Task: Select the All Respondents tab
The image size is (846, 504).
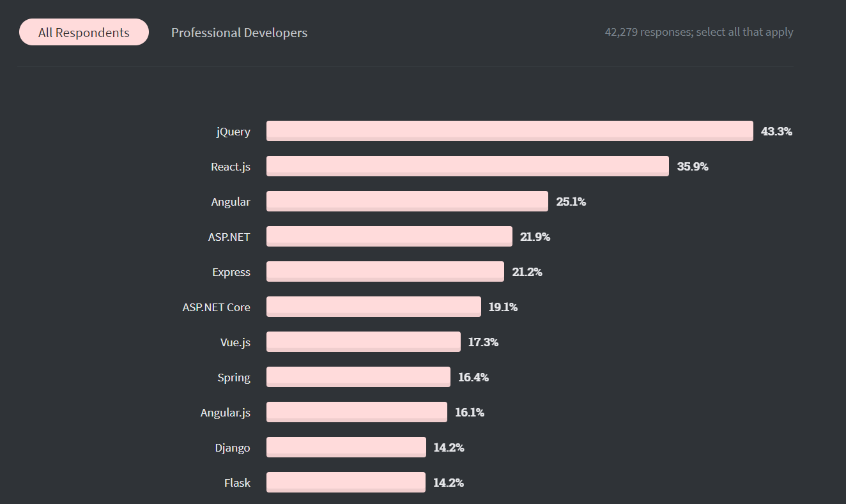Action: pos(84,33)
